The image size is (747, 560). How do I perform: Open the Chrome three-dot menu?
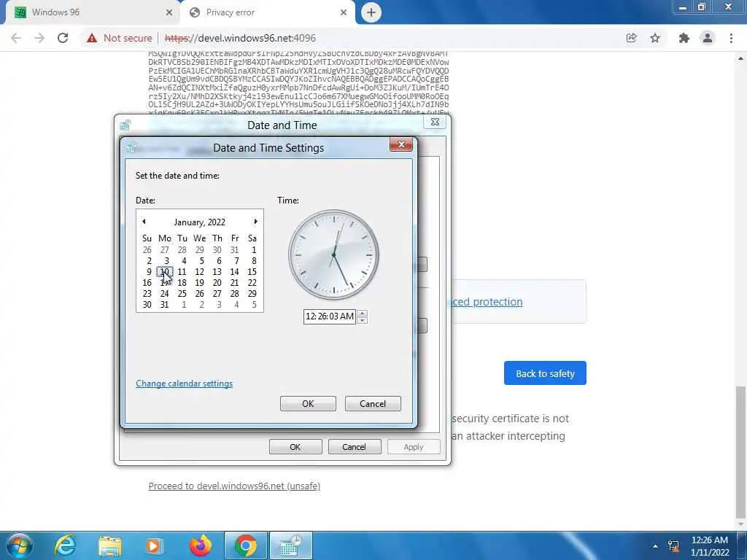731,38
